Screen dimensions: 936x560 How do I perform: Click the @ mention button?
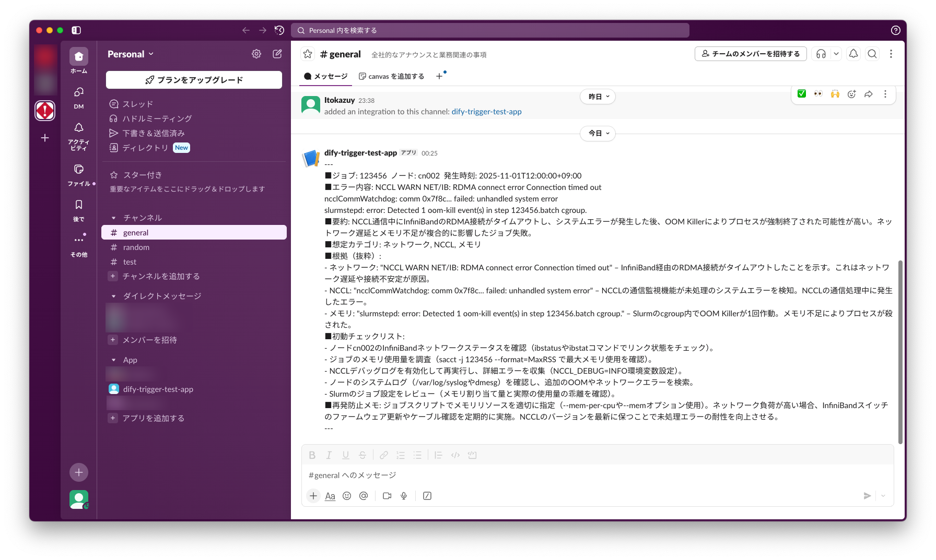[364, 496]
